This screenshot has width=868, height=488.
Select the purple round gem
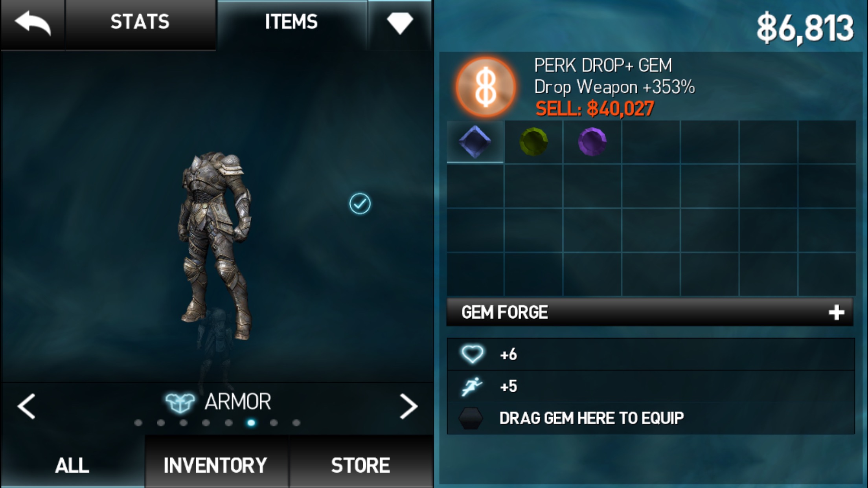(x=592, y=141)
